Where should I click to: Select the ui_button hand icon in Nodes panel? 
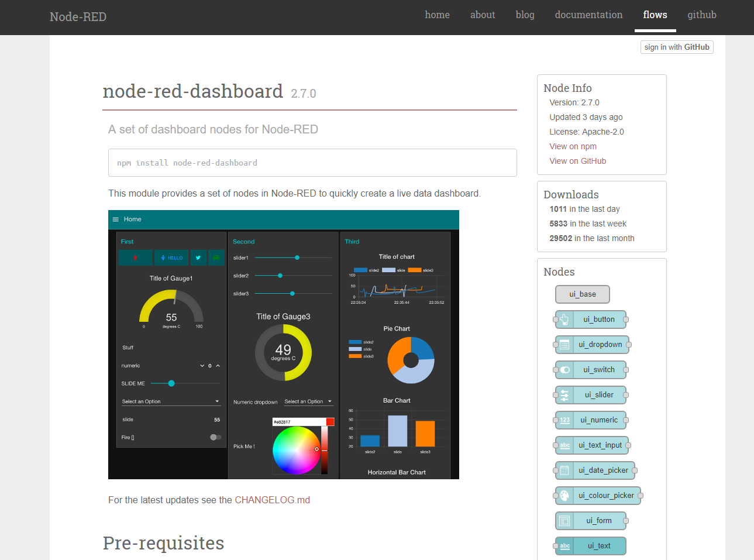564,319
